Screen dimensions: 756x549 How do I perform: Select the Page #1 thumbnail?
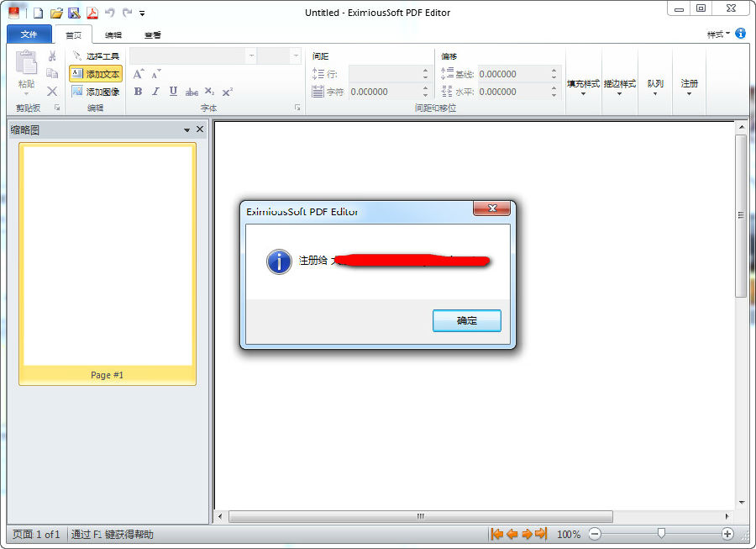(107, 264)
